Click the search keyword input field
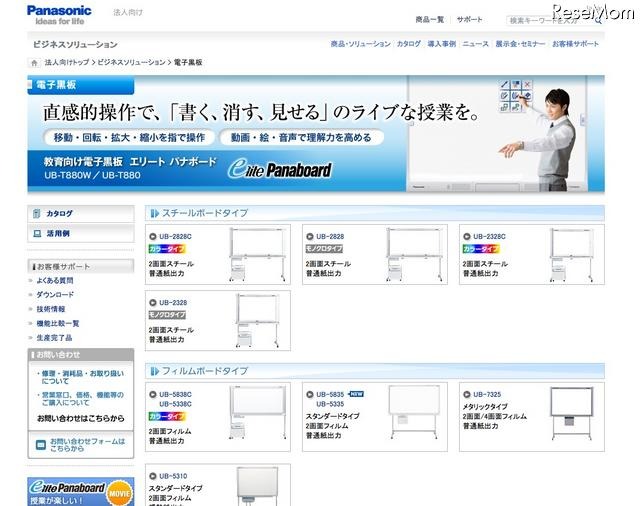640x506 pixels. click(x=549, y=20)
